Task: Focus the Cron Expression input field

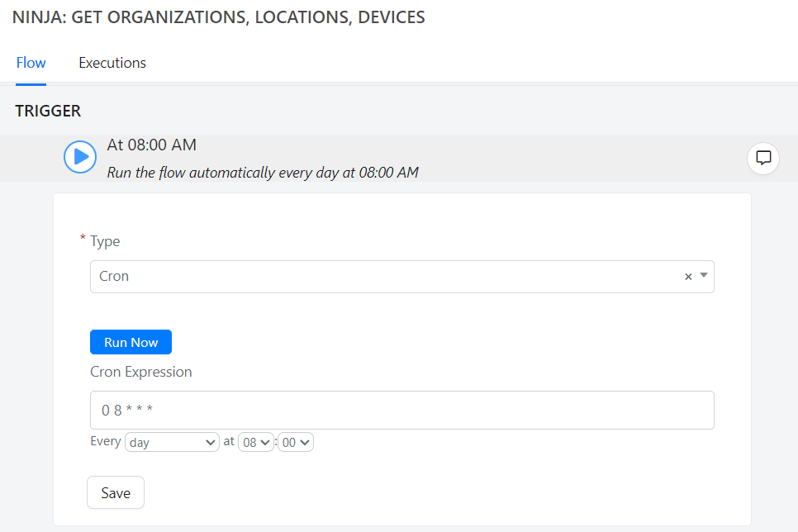Action: click(x=402, y=410)
